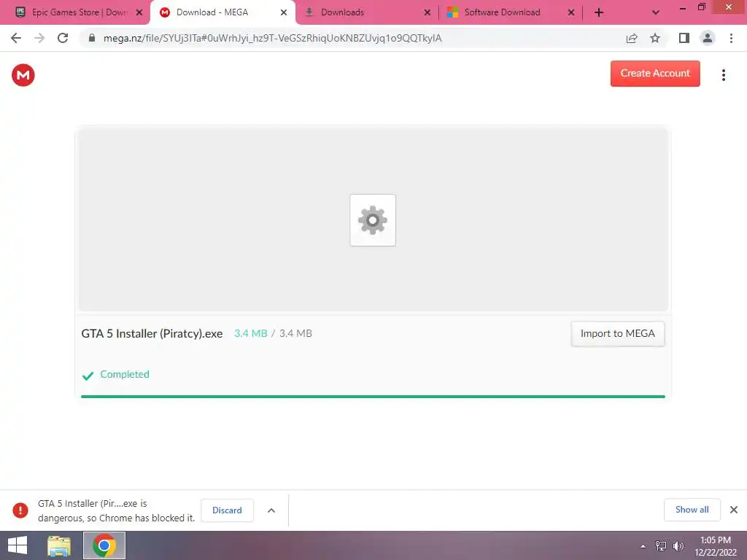747x560 pixels.
Task: Minimize the Chrome window
Action: 683,8
